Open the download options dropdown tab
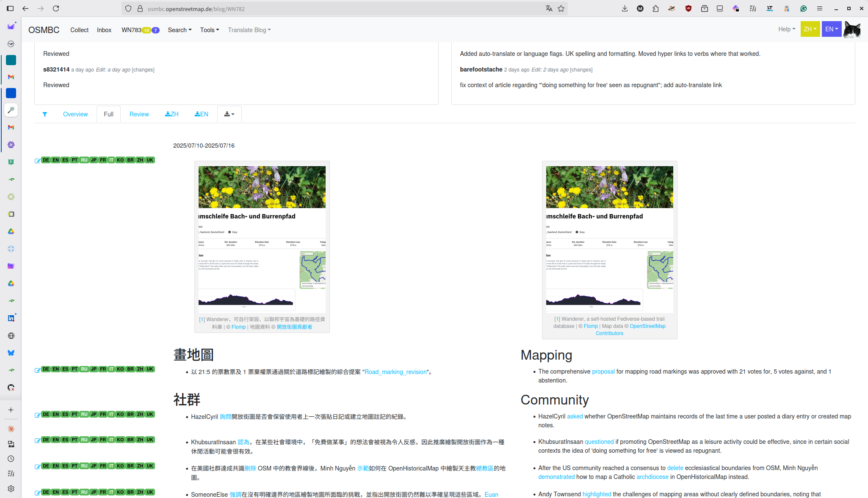 [229, 114]
